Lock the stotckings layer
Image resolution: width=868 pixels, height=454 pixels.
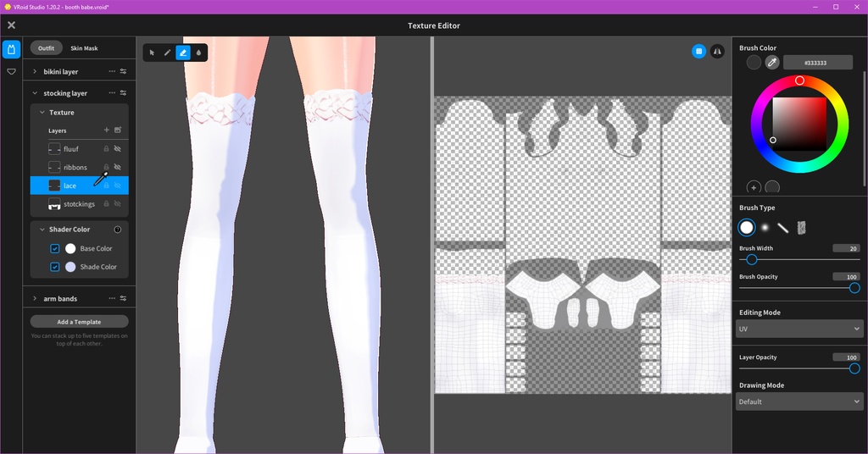click(x=106, y=204)
